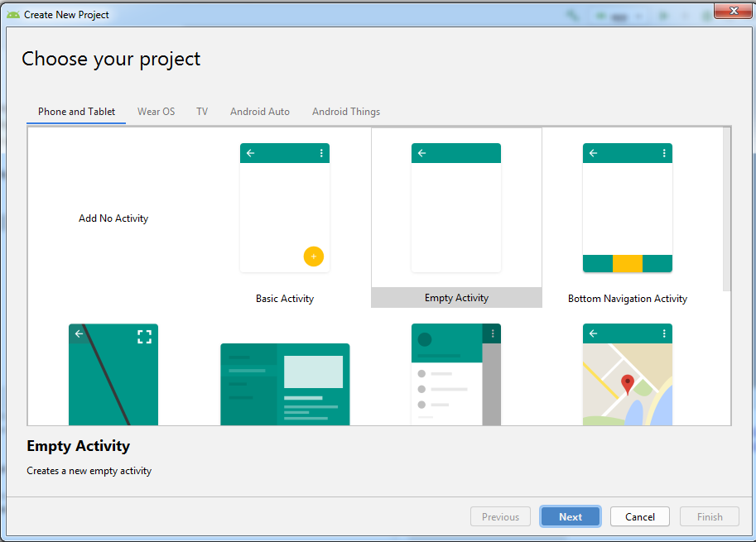Select the Phone and Tablet tab
Viewport: 756px width, 542px height.
[x=76, y=112]
